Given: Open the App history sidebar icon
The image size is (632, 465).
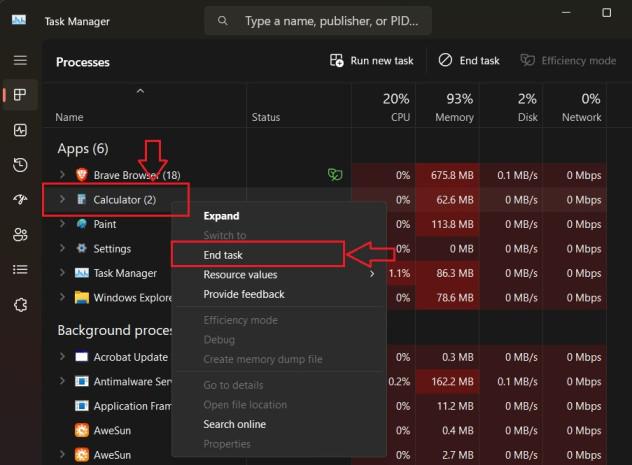Looking at the screenshot, I should point(20,165).
